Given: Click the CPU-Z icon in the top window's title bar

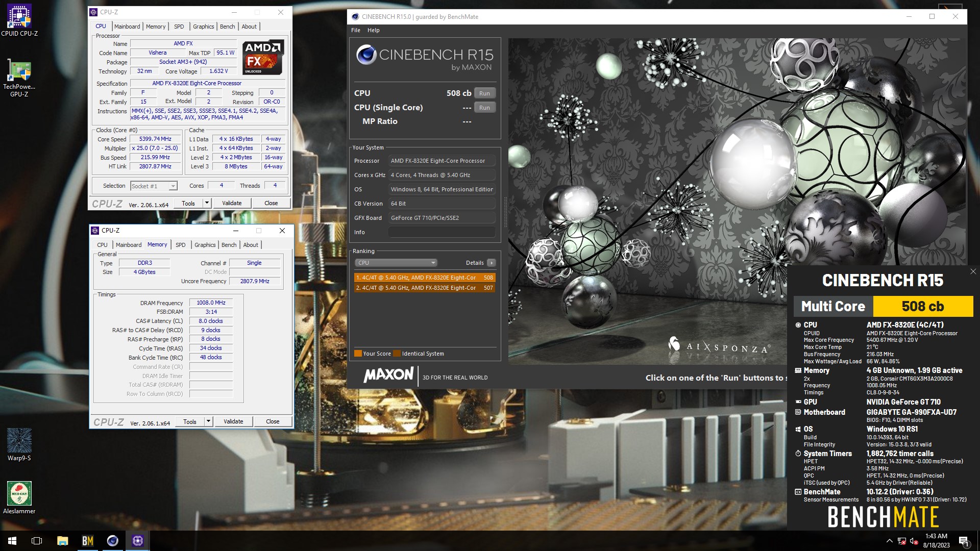Looking at the screenshot, I should (x=94, y=12).
